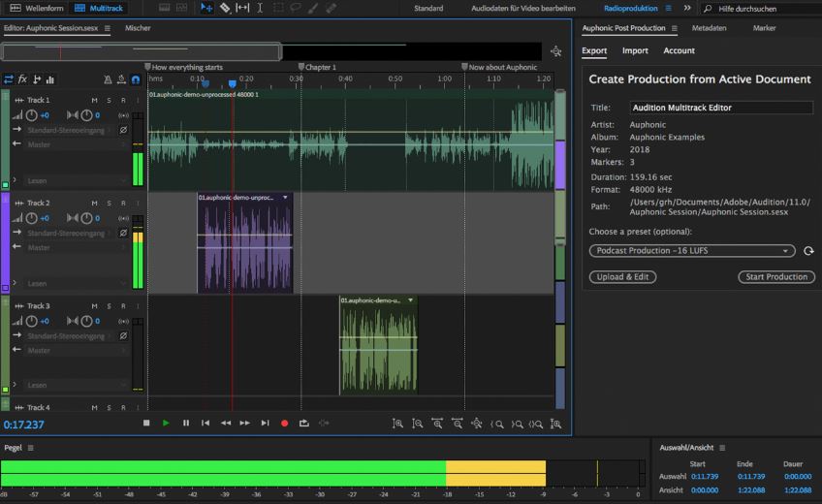822x504 pixels.
Task: Click the fast forward button
Action: (245, 423)
